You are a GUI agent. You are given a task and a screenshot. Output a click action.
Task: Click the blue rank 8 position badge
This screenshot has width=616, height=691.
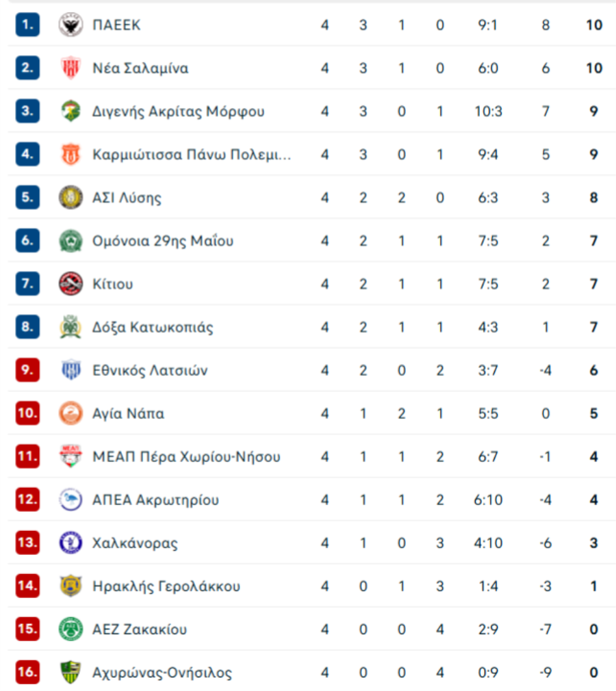(27, 327)
